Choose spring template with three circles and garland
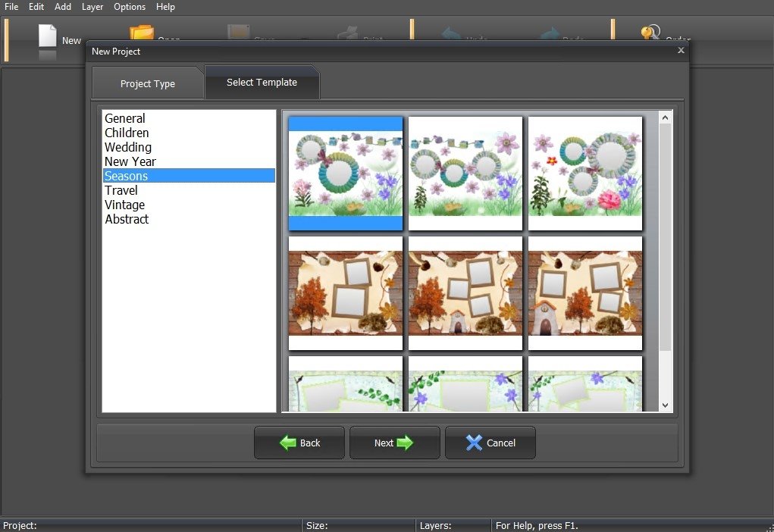 point(465,174)
